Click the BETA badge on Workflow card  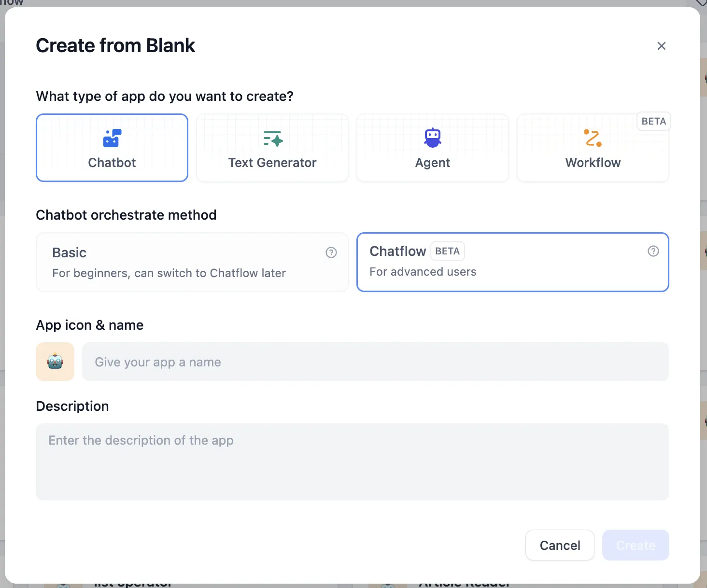(654, 121)
